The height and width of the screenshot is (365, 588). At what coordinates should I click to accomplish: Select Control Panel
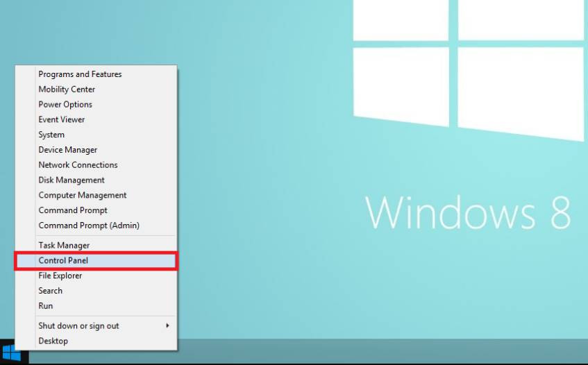tap(96, 260)
